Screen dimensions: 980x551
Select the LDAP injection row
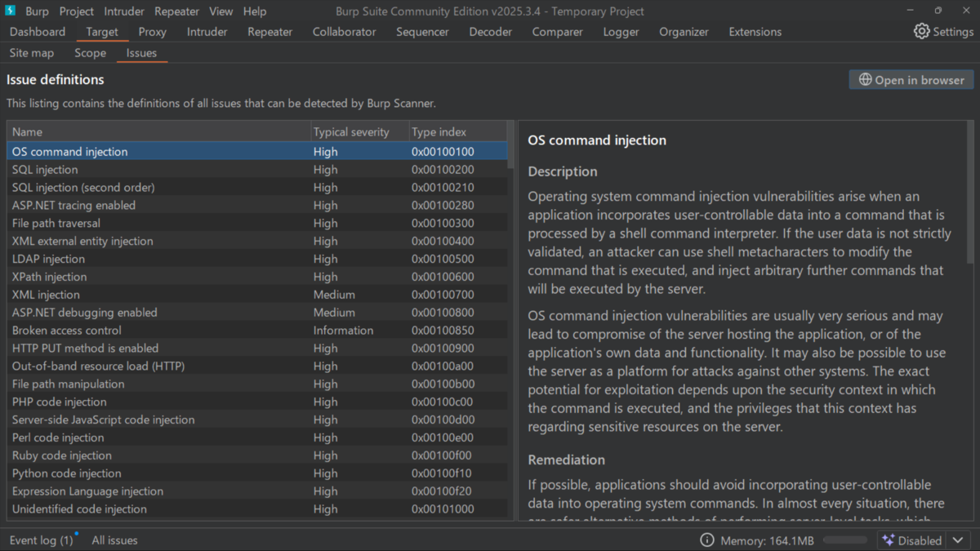coord(257,259)
